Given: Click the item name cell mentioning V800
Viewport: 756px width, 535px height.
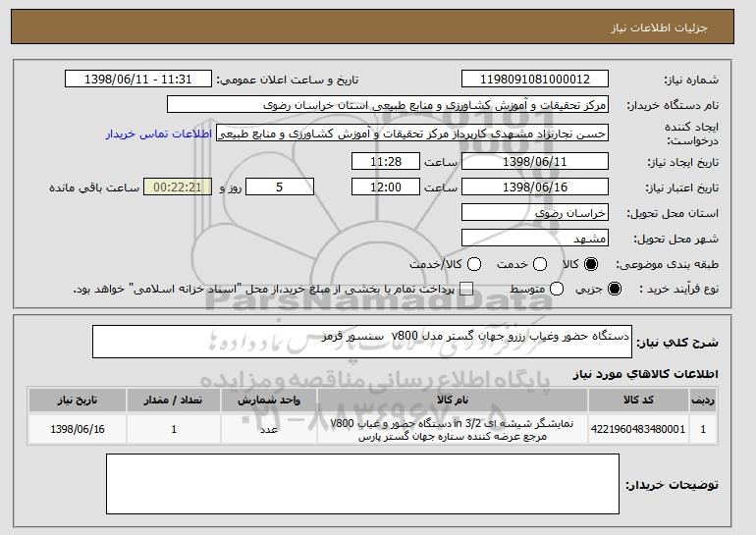Looking at the screenshot, I should pyautogui.click(x=453, y=429).
